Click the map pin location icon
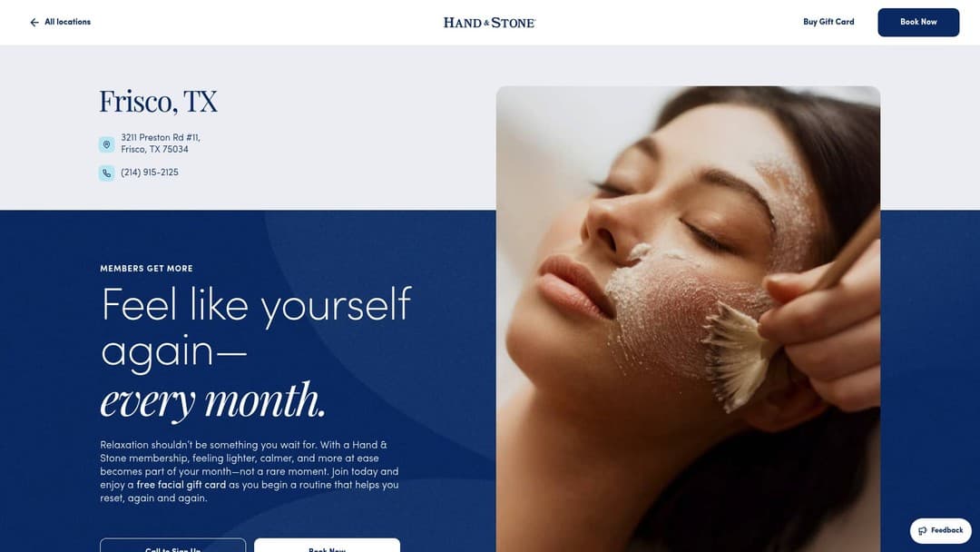Screen dimensions: 980x552 click(107, 144)
